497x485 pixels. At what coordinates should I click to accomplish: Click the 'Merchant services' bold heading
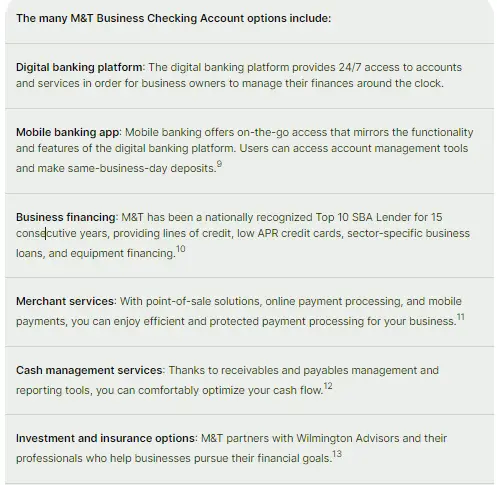pos(65,301)
